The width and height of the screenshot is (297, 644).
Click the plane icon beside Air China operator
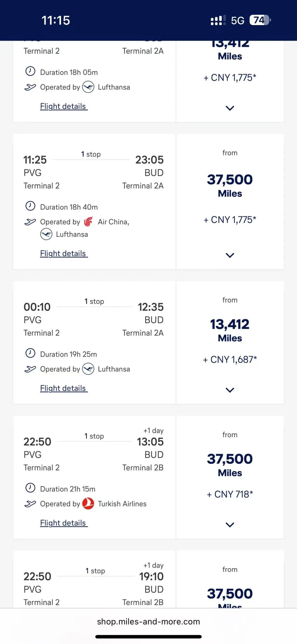click(30, 222)
